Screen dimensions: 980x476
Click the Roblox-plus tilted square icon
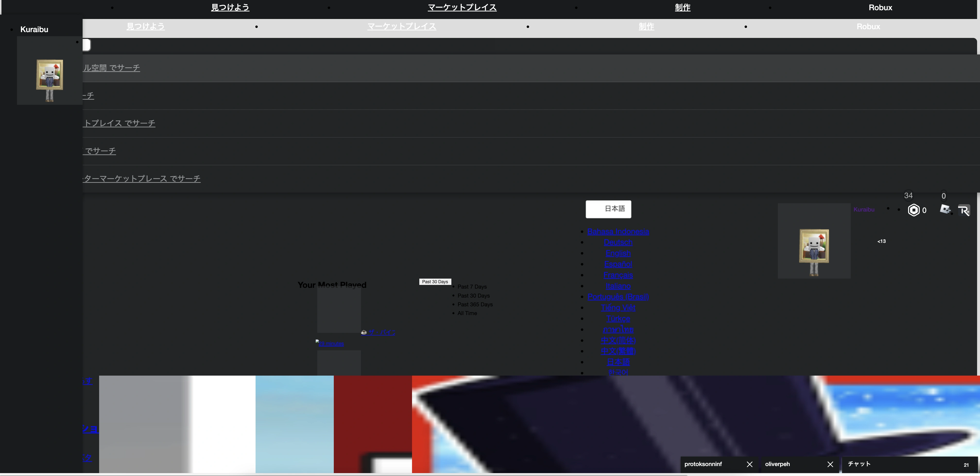(x=945, y=209)
